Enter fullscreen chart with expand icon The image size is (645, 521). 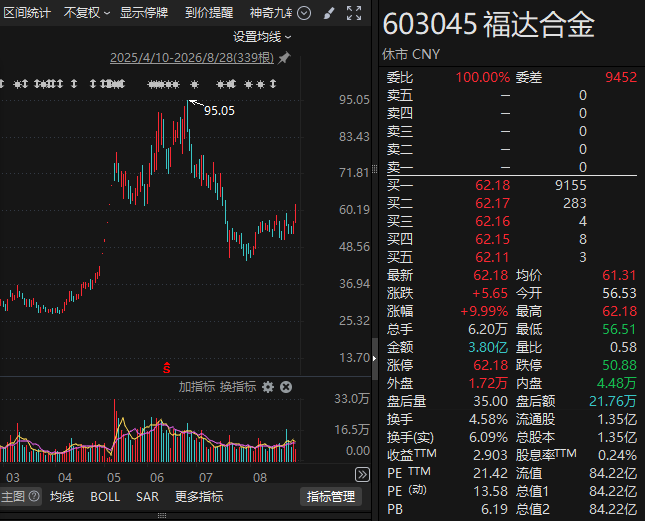point(354,13)
